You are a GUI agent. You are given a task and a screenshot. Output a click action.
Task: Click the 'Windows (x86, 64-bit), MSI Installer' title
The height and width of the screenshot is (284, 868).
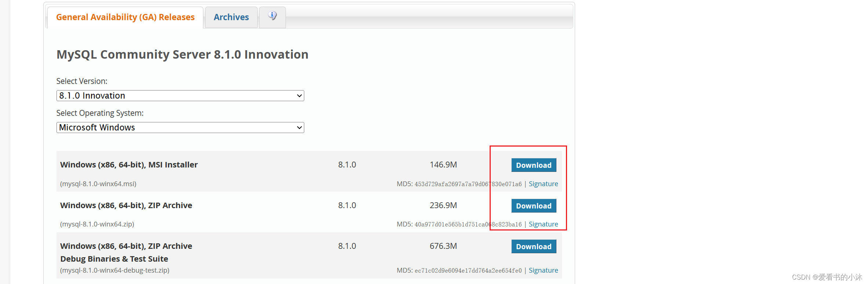[129, 165]
